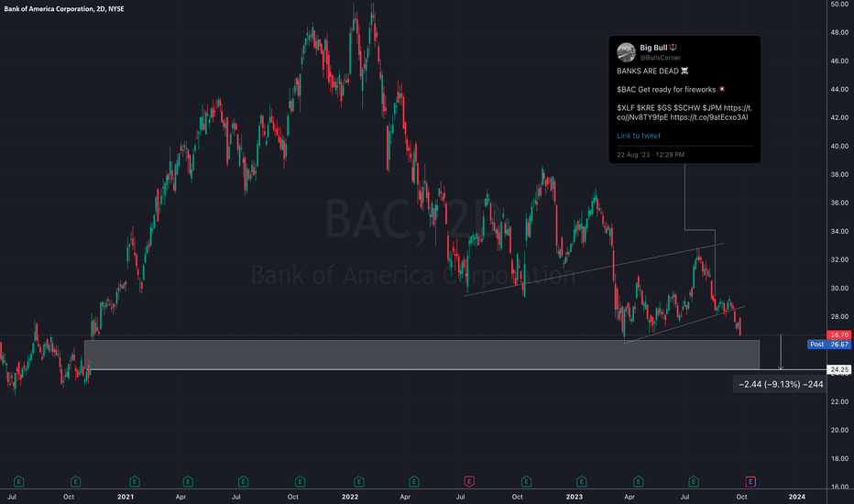Viewport: 854px width, 504px height.
Task: Click the earnings marker beside the Oct 2020 label
Action: (x=76, y=482)
